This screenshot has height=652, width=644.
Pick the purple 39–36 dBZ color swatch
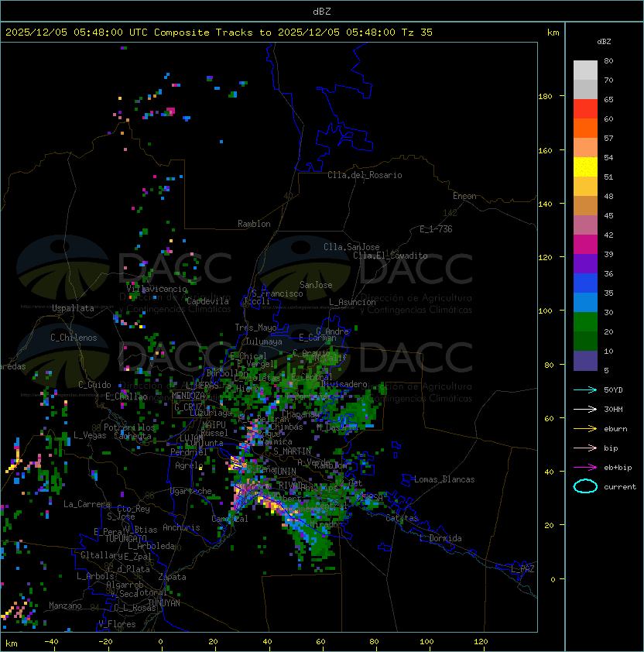(x=585, y=263)
